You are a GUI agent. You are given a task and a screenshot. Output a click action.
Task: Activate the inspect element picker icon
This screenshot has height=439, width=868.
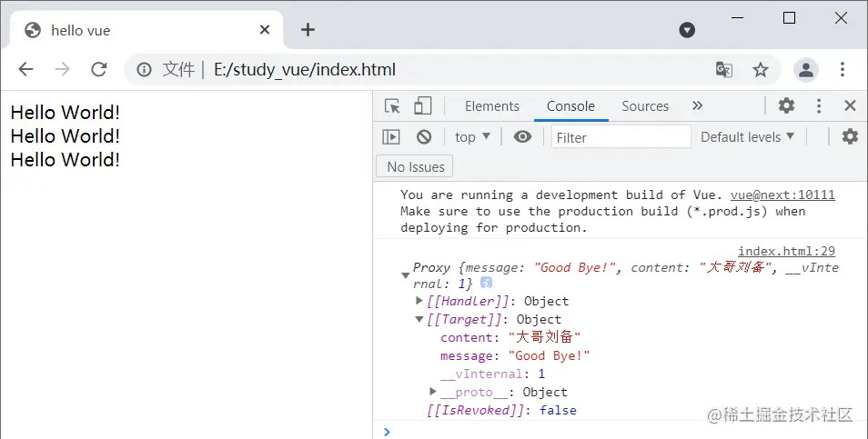click(392, 105)
